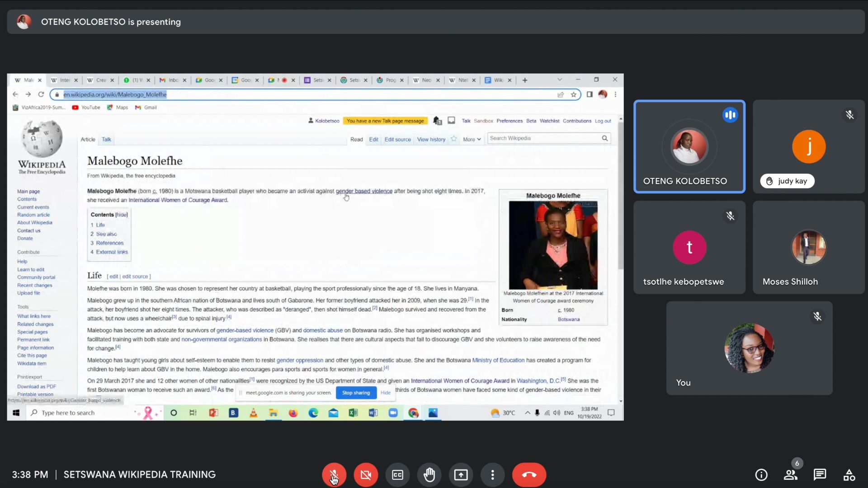Click the Wikipedia page vertical scrollbar
Screen dimensions: 868x488
click(621, 194)
